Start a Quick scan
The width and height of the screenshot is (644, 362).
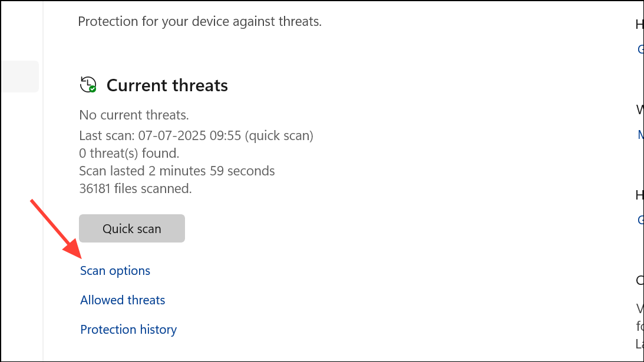(132, 228)
